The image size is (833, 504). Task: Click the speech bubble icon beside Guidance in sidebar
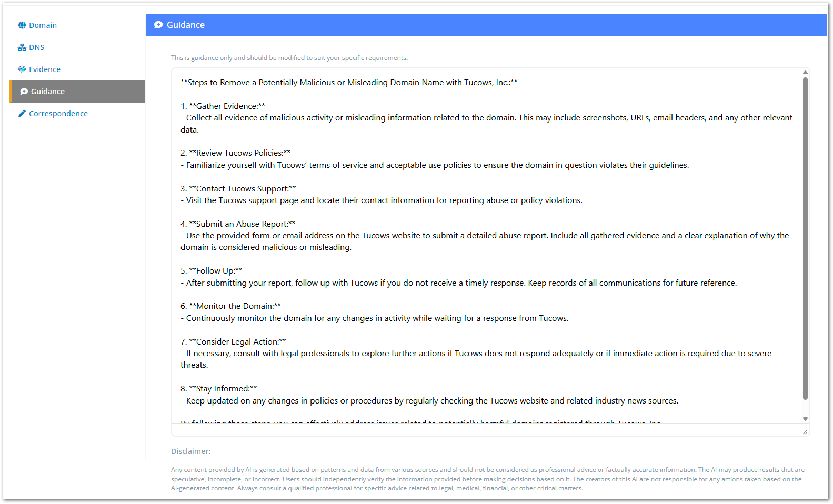[x=24, y=92]
